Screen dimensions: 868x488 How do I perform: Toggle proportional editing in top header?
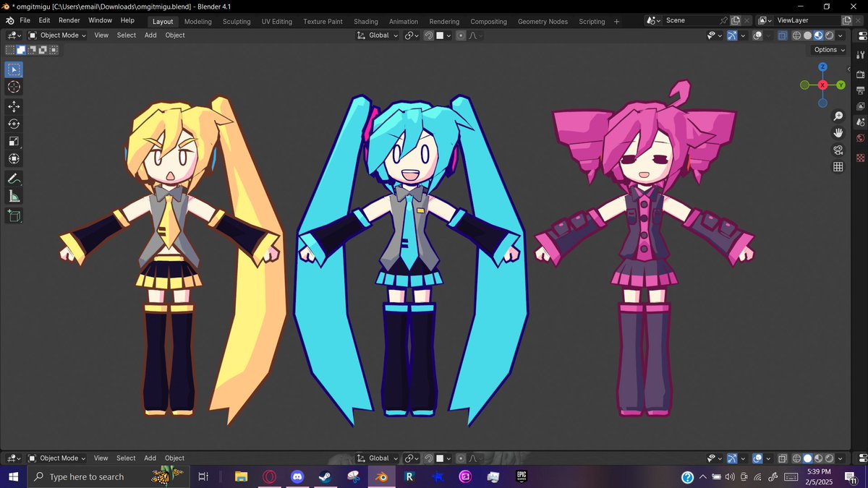(461, 35)
